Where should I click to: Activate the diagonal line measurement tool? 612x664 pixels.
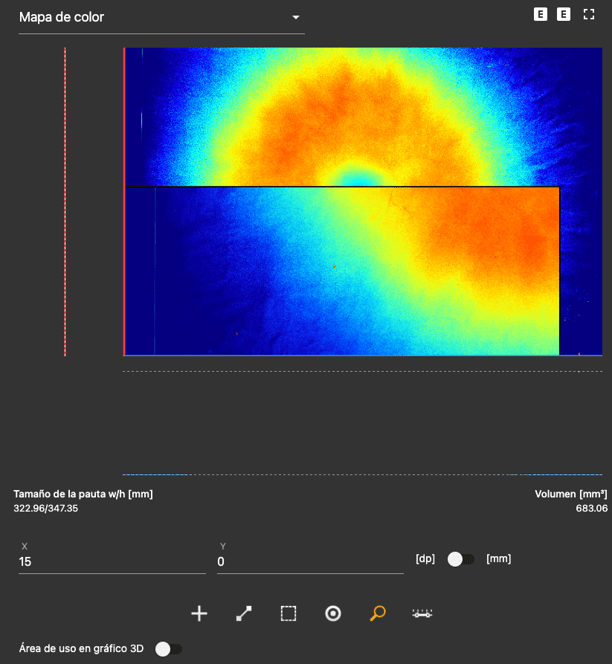tap(244, 614)
